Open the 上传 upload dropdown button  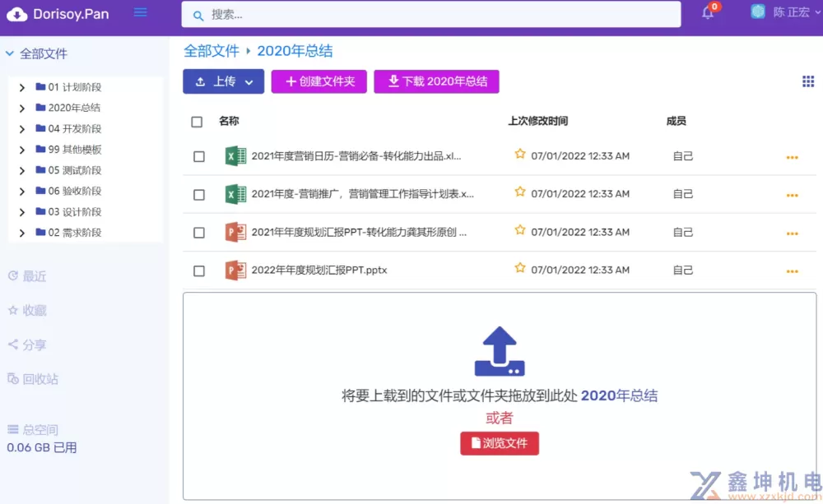[223, 81]
